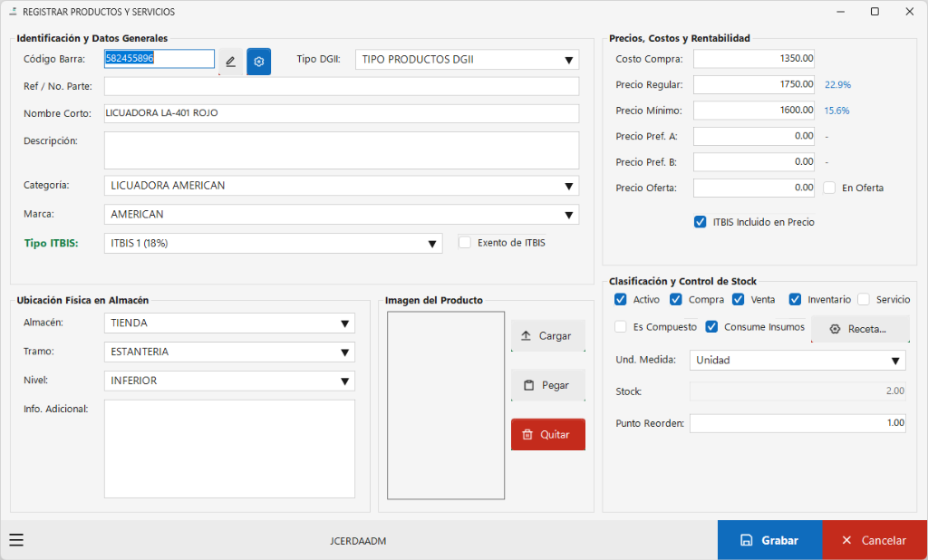Toggle the Compra checkbox
This screenshot has height=560, width=928.
click(x=676, y=300)
